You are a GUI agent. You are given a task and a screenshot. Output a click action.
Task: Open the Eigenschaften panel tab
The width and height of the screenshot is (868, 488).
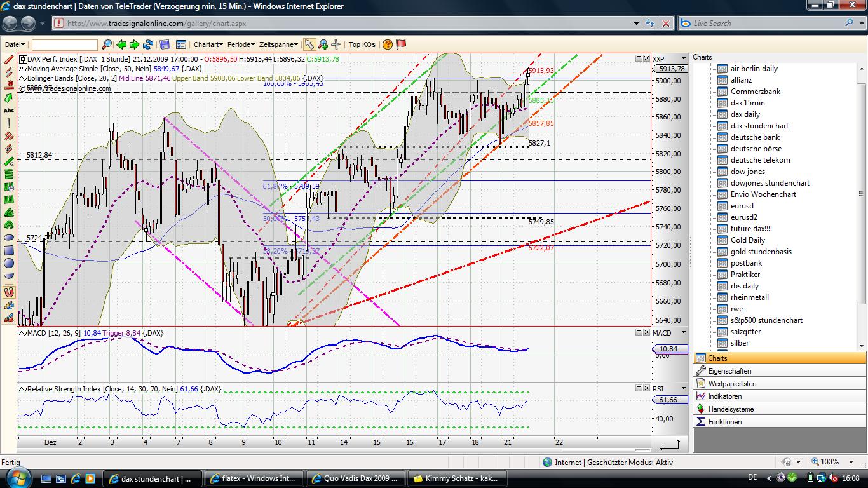(x=780, y=371)
